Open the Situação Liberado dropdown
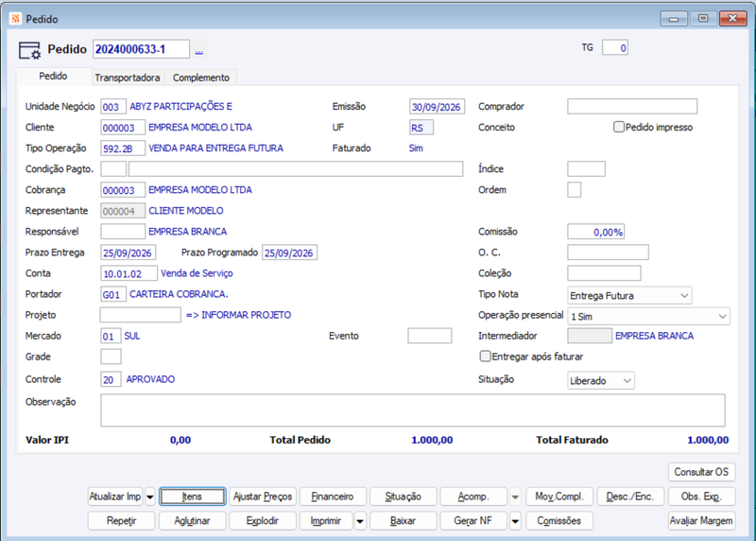 click(601, 380)
